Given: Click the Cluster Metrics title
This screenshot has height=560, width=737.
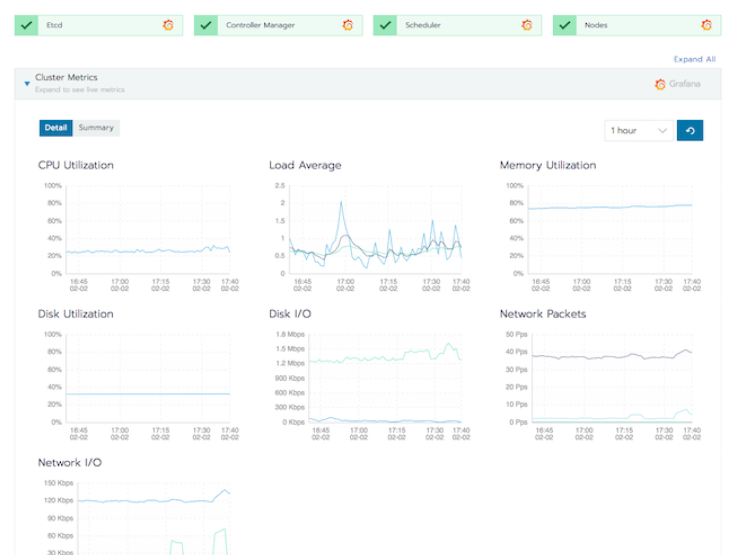Looking at the screenshot, I should click(x=66, y=77).
